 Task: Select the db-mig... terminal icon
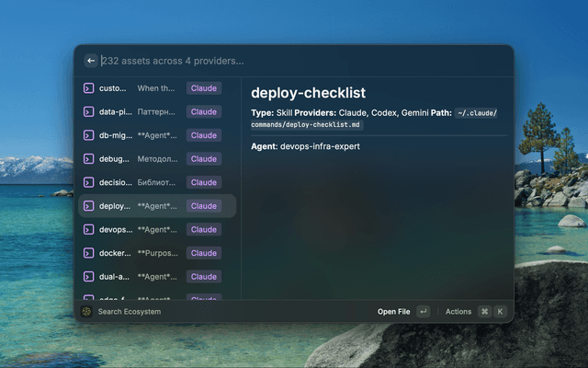click(x=88, y=135)
